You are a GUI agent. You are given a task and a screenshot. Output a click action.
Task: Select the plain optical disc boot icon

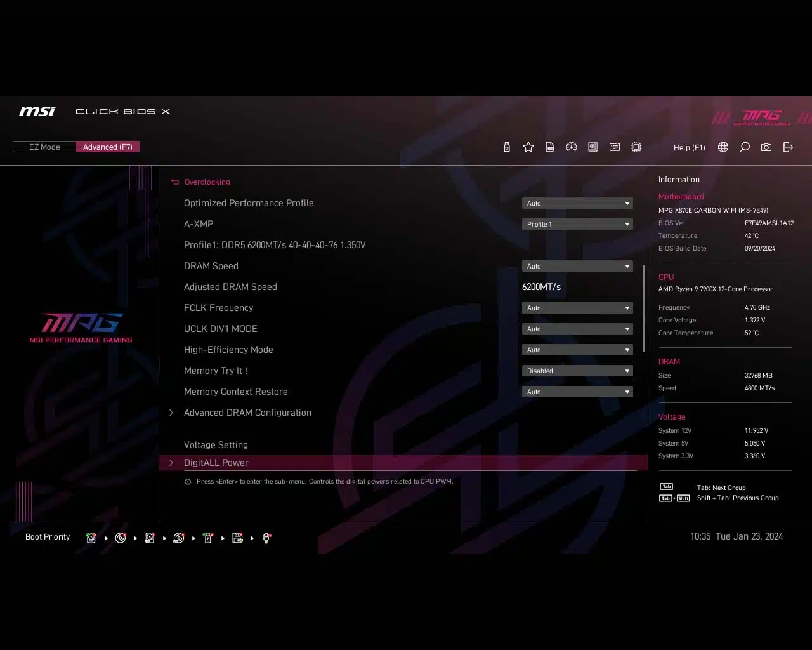tap(121, 538)
